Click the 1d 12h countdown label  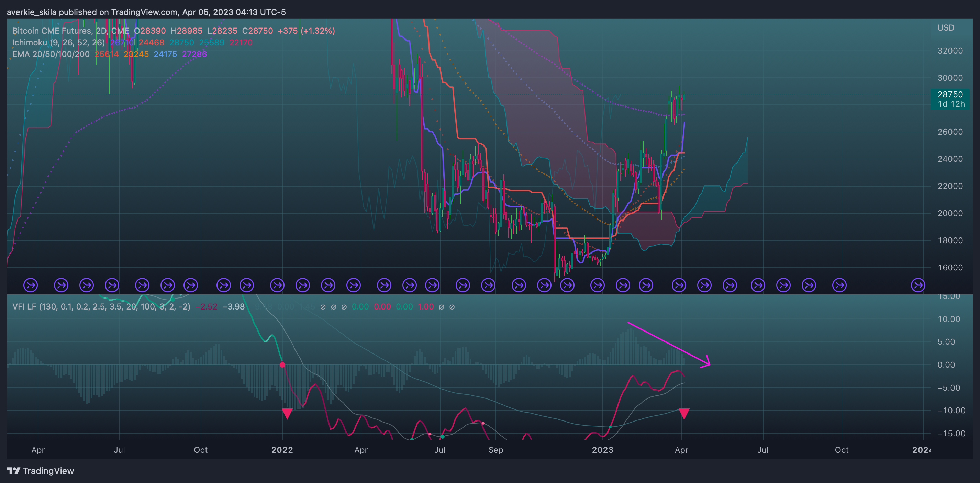951,104
